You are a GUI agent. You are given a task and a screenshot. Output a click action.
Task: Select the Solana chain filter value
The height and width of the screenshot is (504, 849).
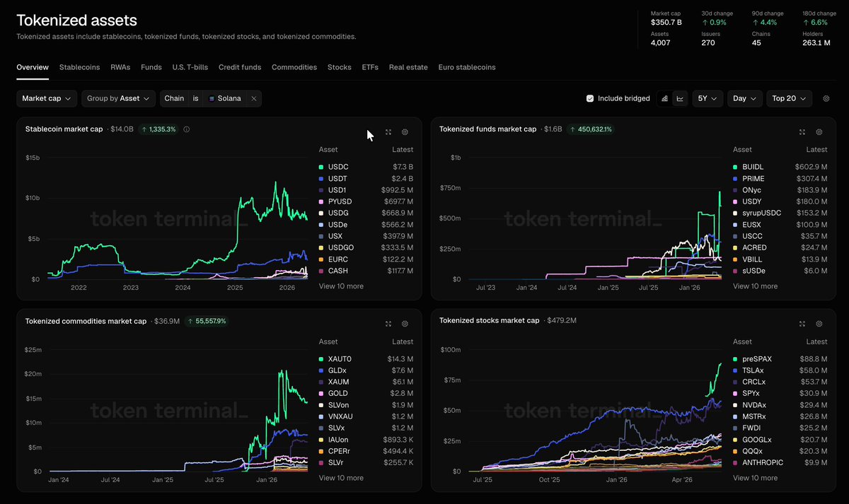coord(225,98)
